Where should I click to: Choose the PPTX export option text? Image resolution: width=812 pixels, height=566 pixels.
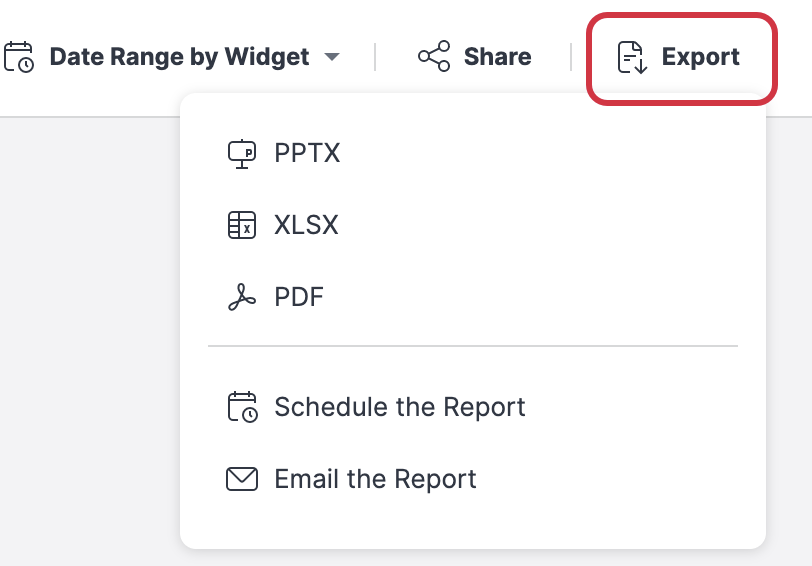click(x=307, y=153)
